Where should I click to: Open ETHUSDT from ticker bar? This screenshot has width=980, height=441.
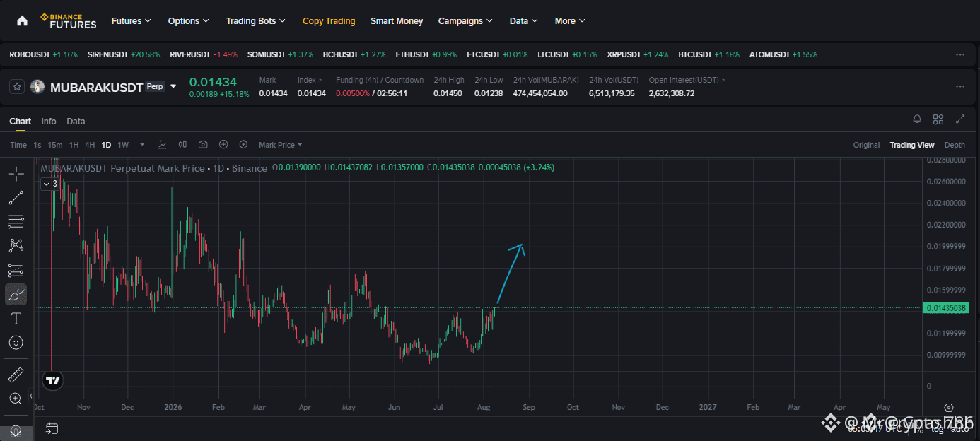pyautogui.click(x=426, y=54)
